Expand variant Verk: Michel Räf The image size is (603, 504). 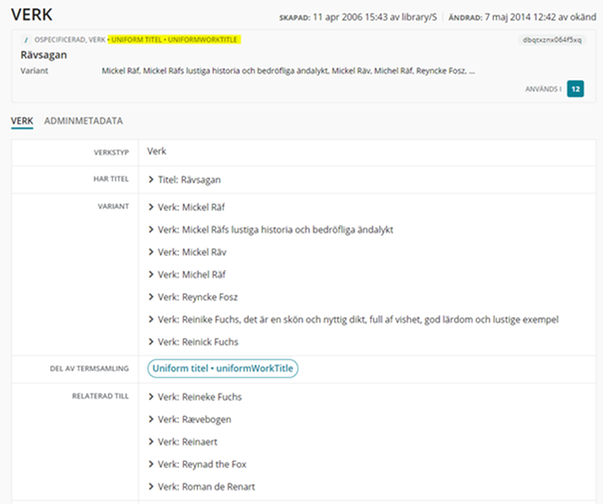[x=150, y=275]
